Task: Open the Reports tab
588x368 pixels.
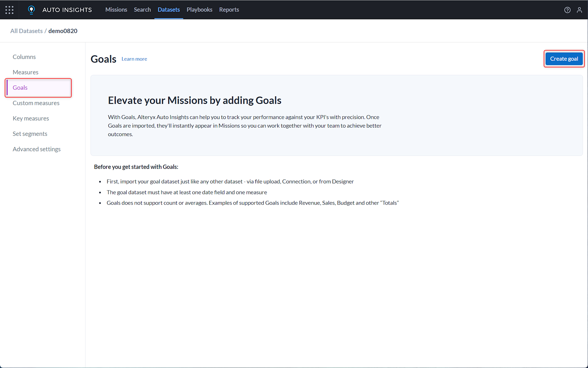Action: tap(229, 10)
